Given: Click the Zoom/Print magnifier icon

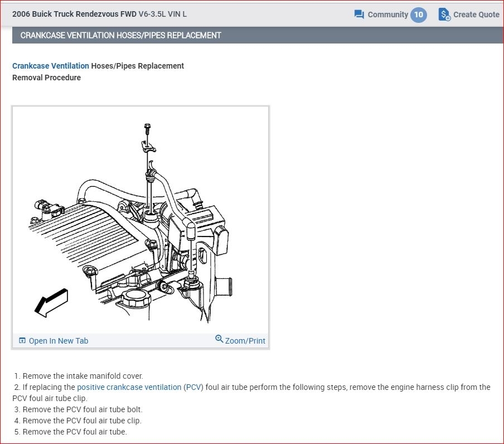Looking at the screenshot, I should pos(219,339).
